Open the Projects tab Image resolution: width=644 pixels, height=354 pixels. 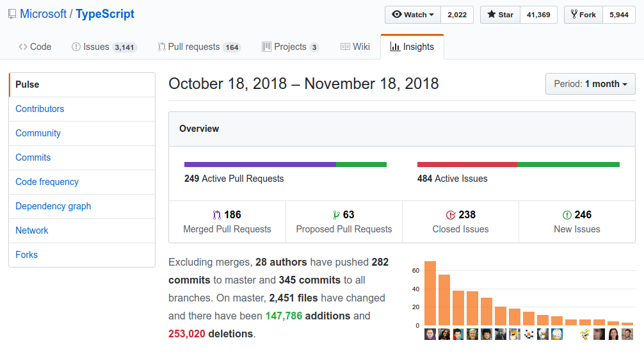pos(291,47)
